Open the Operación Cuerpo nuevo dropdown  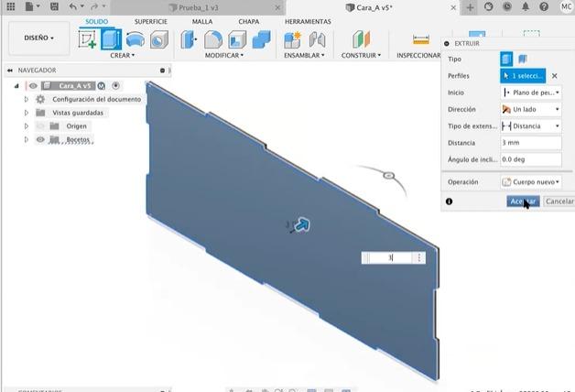(531, 182)
